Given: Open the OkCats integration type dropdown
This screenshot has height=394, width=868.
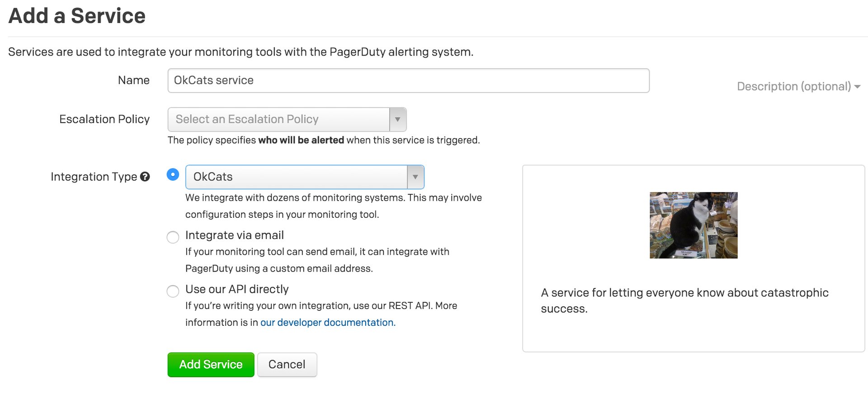Looking at the screenshot, I should (x=297, y=177).
